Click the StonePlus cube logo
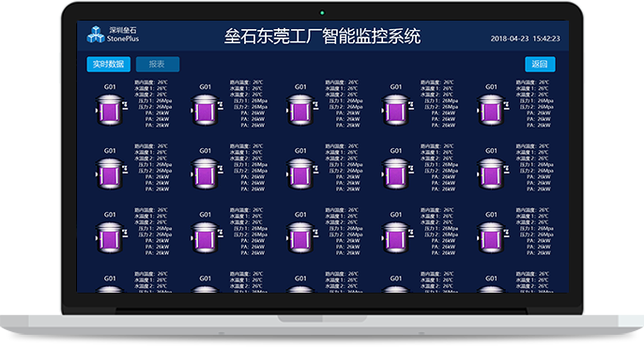 click(x=96, y=35)
